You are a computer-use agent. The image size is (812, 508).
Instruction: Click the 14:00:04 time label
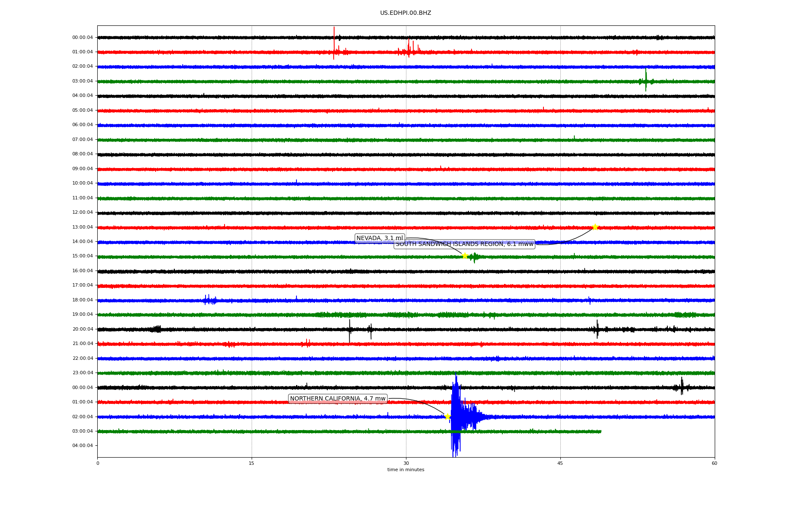click(82, 242)
